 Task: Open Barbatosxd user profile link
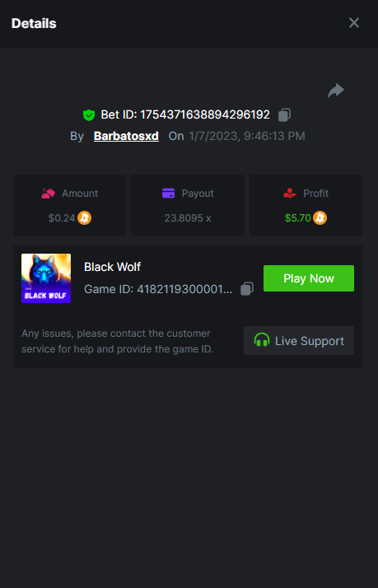click(126, 136)
